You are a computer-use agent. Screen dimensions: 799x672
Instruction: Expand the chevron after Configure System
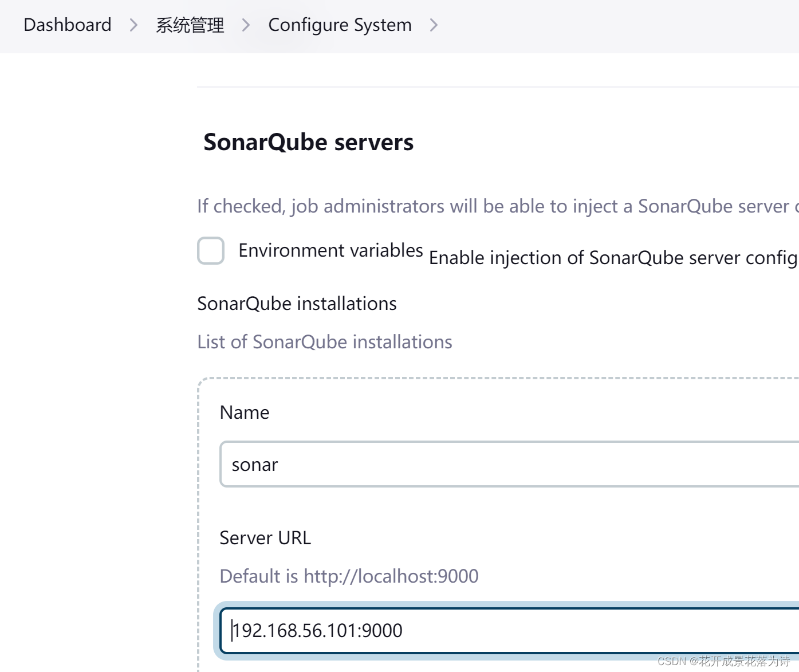pyautogui.click(x=434, y=25)
